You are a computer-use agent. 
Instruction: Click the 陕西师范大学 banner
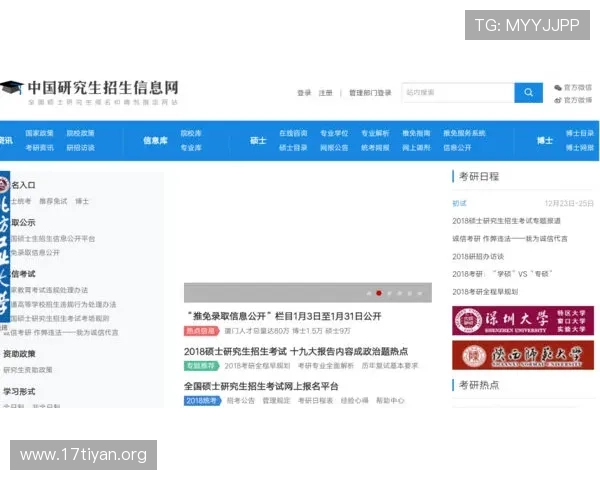(523, 356)
